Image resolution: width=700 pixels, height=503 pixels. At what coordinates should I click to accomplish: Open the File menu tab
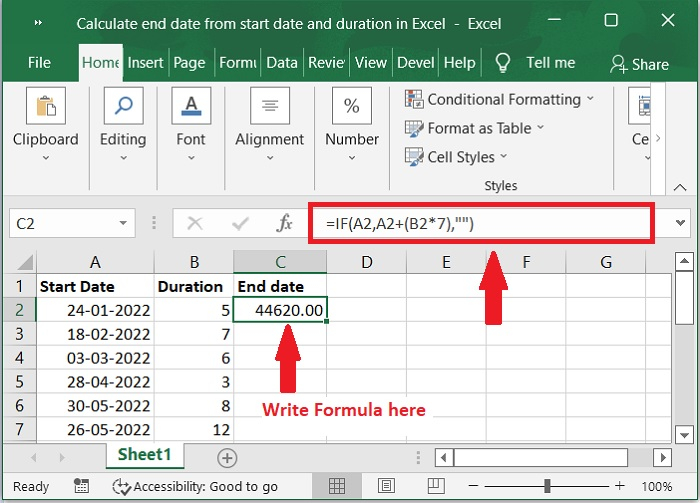point(39,63)
